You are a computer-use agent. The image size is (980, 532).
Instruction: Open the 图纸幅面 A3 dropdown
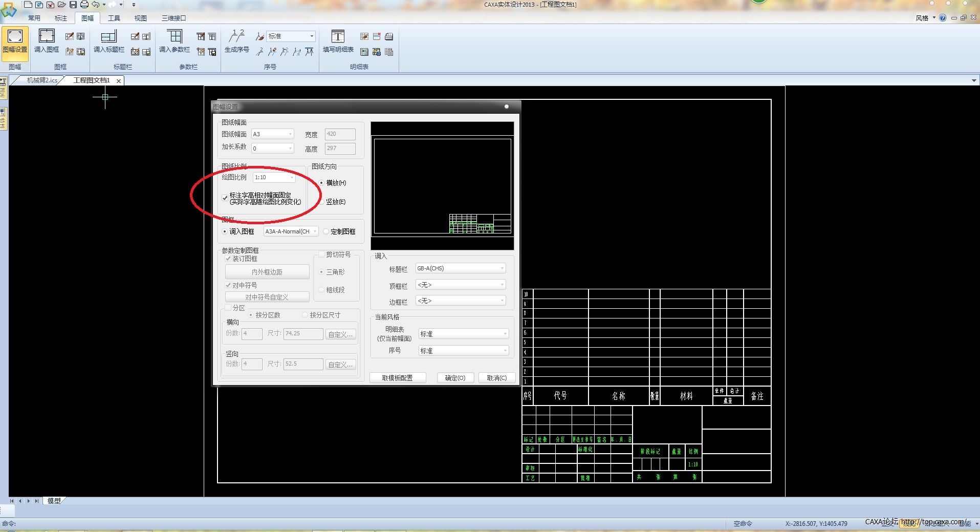point(273,134)
